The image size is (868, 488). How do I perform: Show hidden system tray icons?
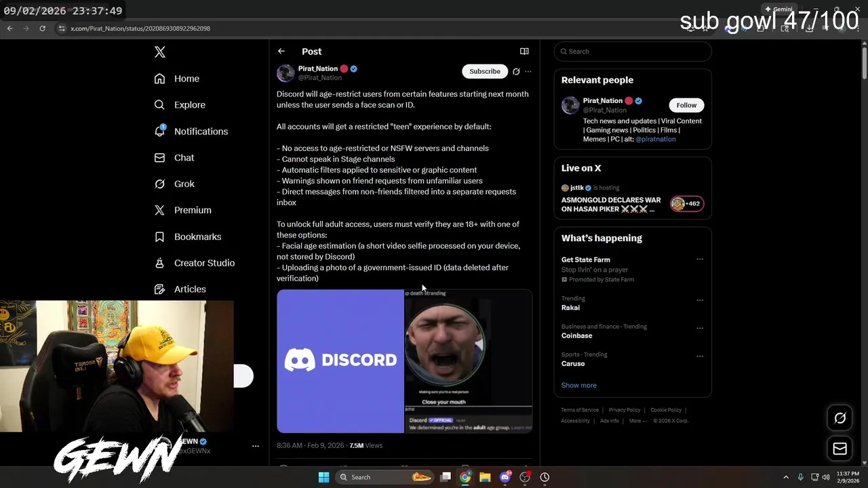tap(786, 477)
